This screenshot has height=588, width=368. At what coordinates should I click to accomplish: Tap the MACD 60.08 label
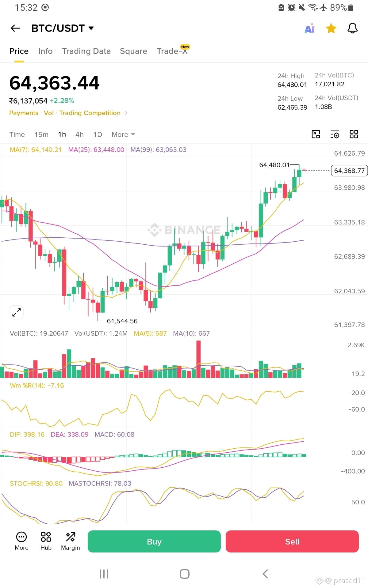coord(114,435)
